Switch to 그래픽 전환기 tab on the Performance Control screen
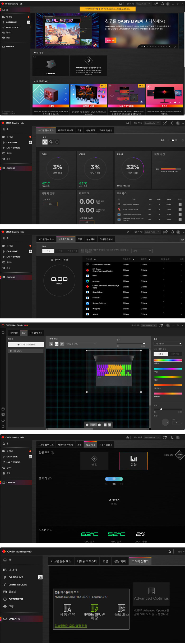Image resolution: width=185 pixels, height=644 pixels. point(106,445)
